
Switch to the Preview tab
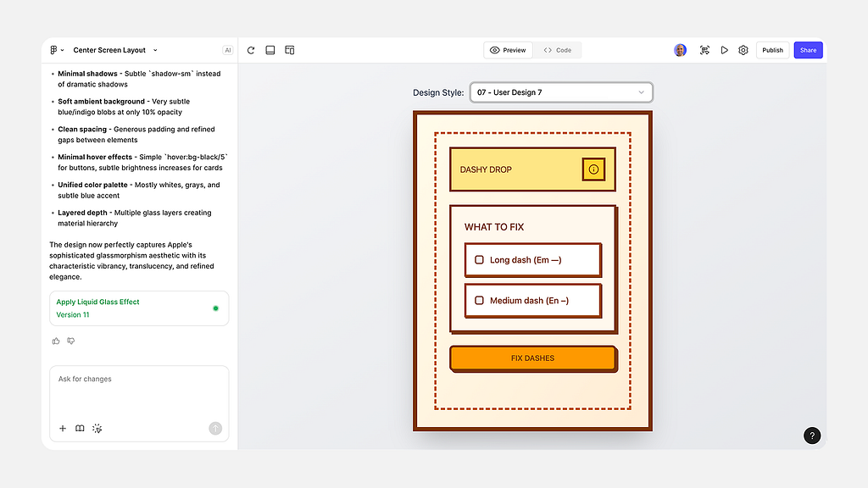509,50
